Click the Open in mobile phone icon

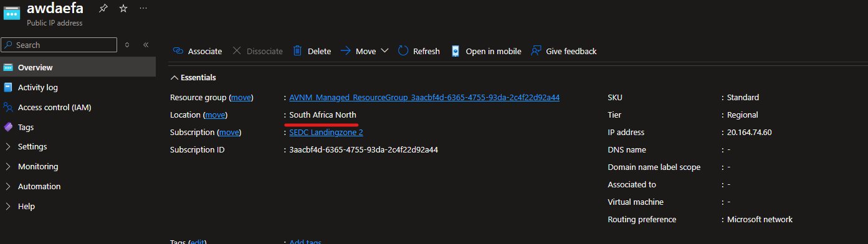coord(455,51)
